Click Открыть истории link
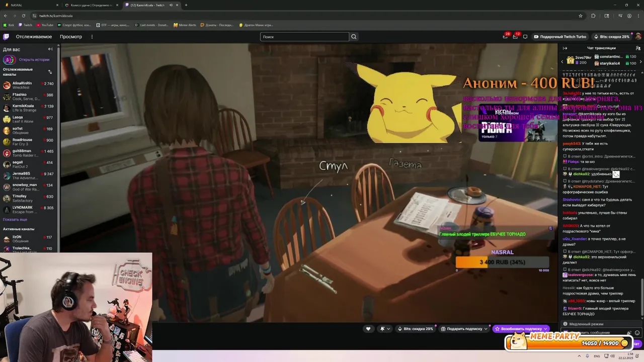Viewport: 644px width, 362px height. click(x=34, y=59)
